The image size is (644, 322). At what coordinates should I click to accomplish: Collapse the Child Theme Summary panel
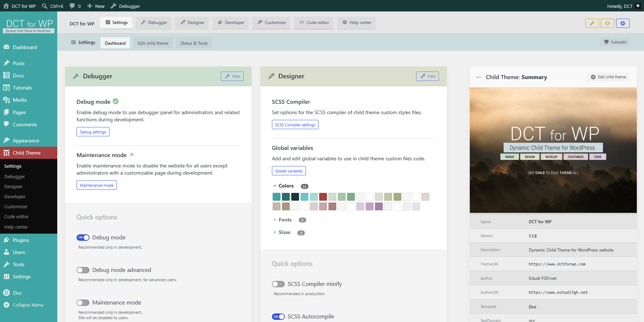(478, 77)
